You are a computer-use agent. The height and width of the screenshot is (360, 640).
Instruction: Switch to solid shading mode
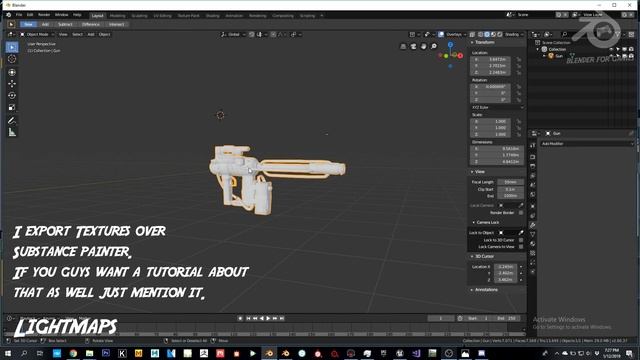[x=487, y=35]
